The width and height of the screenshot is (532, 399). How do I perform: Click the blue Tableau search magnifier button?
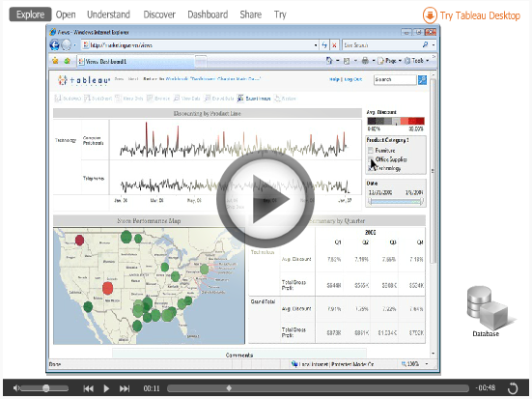coord(422,80)
